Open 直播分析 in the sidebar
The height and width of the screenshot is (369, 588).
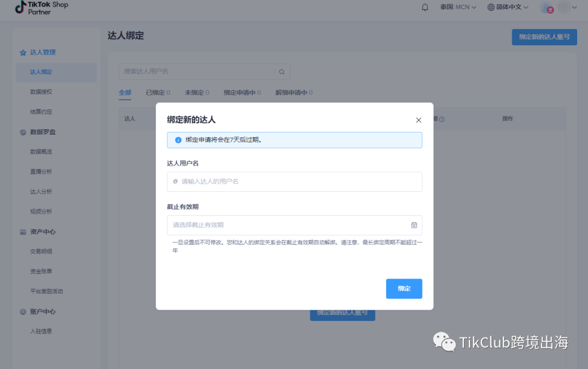[x=41, y=172]
